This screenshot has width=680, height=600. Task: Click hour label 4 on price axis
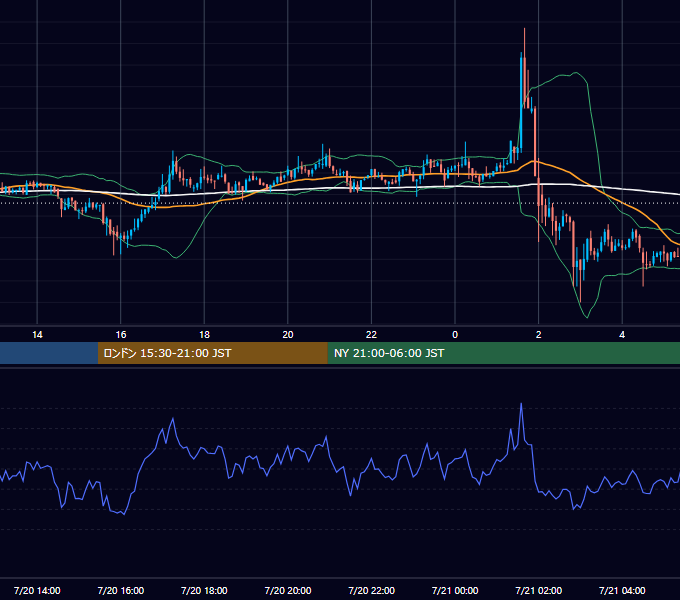click(622, 335)
